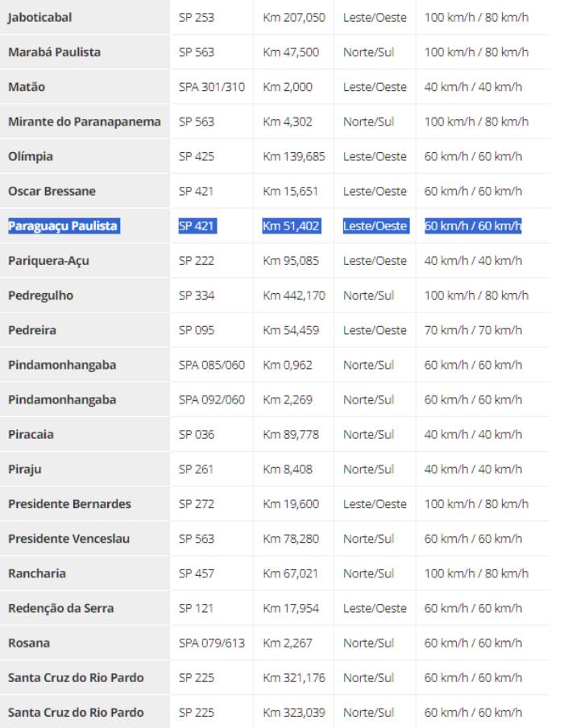Click Redenção da Serra city name
Viewport: 564px width, 728px height.
click(61, 608)
